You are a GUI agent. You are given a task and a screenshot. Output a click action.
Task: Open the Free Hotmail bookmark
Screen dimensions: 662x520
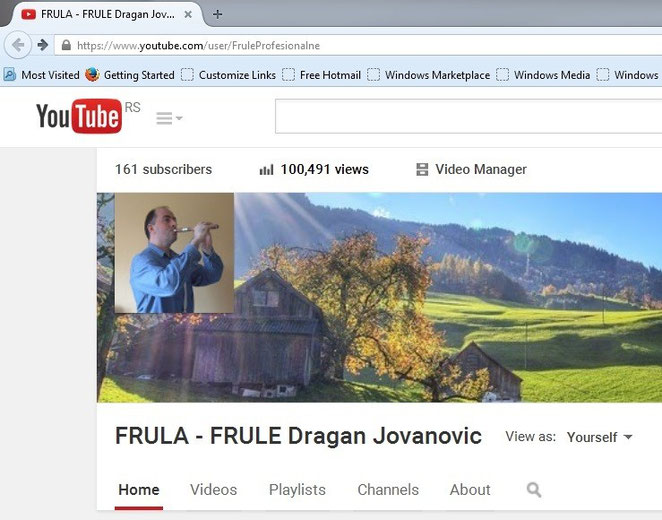click(321, 75)
